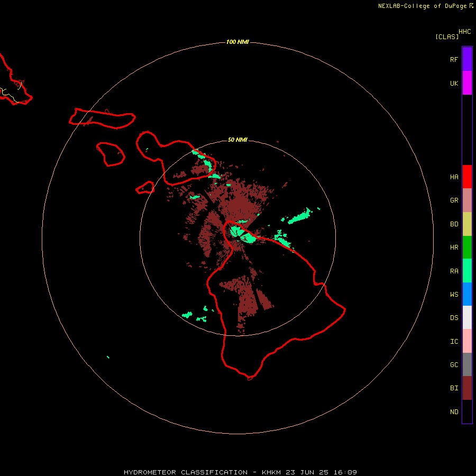476x476 pixels.
Task: Click the UK legend label
Action: [454, 83]
